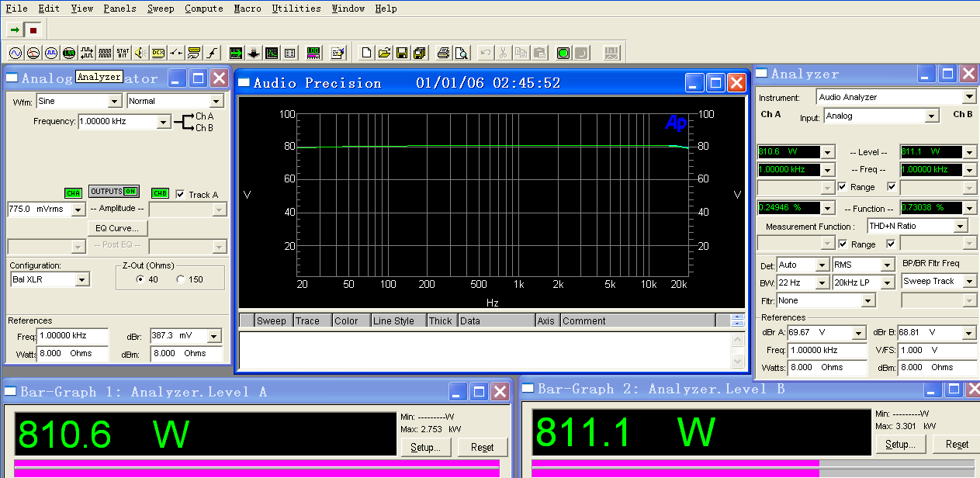Click the New Test blank page icon

367,53
